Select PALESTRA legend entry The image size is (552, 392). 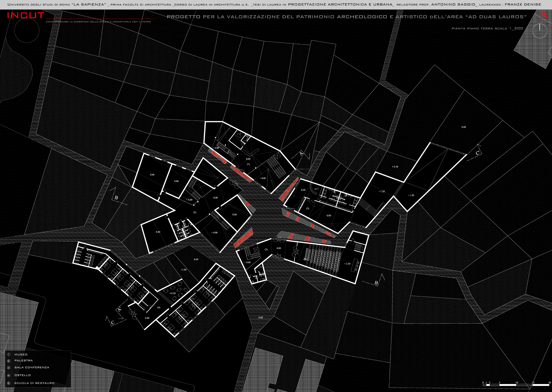tap(23, 360)
